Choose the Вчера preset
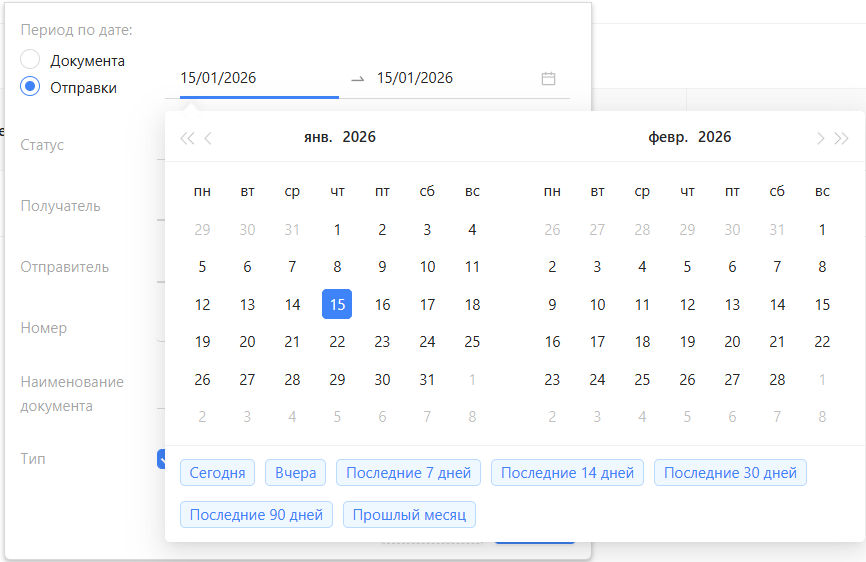Viewport: 866px width, 562px height. [295, 473]
